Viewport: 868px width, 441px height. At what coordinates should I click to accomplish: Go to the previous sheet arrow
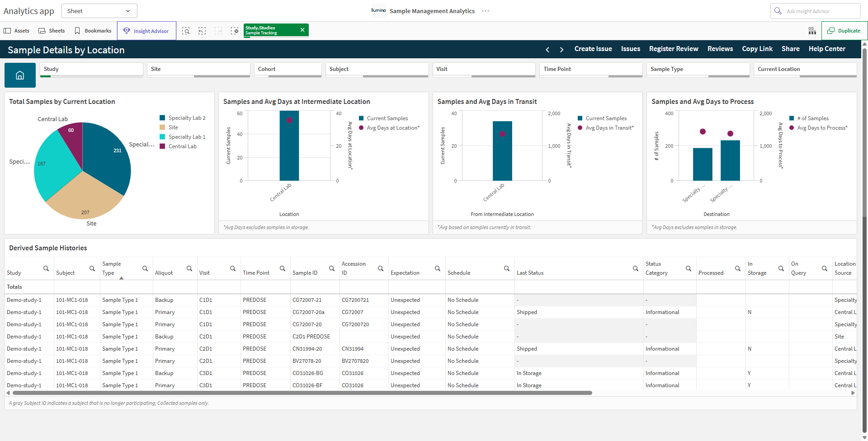pos(547,49)
